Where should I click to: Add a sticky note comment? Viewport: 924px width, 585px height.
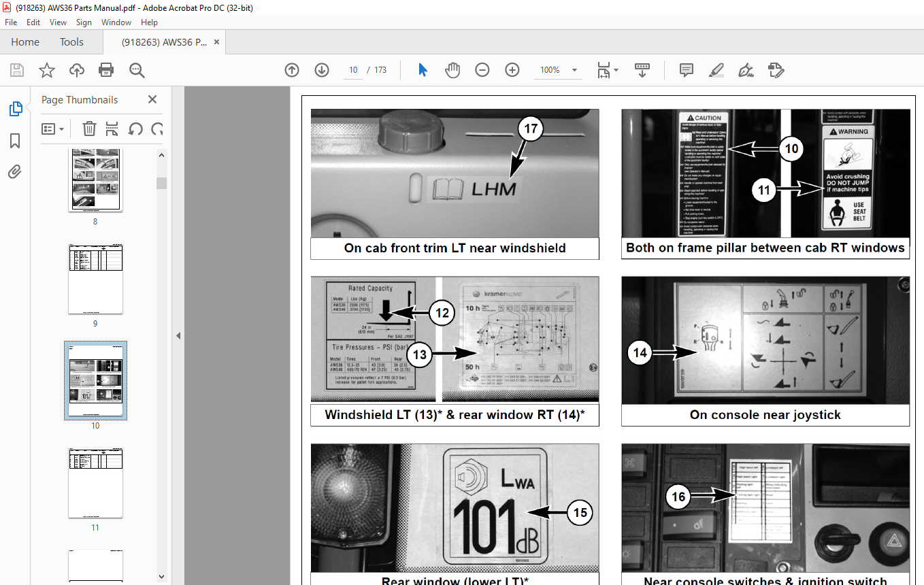pyautogui.click(x=687, y=70)
